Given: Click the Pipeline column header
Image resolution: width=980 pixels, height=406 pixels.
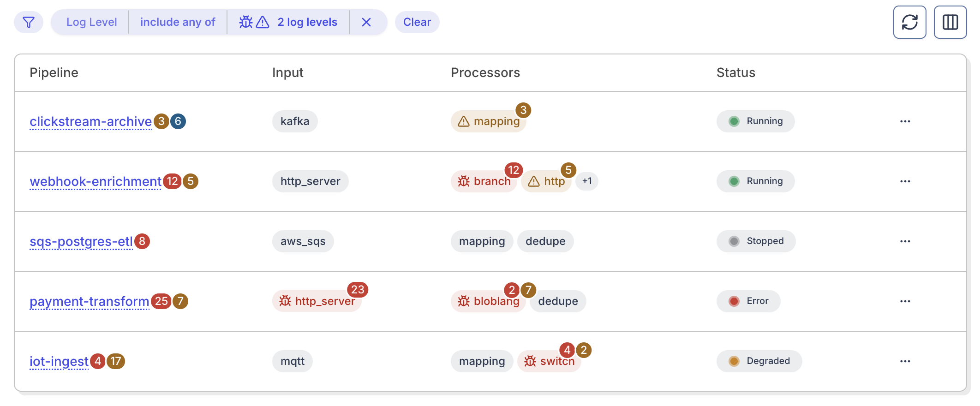Looking at the screenshot, I should pyautogui.click(x=54, y=73).
